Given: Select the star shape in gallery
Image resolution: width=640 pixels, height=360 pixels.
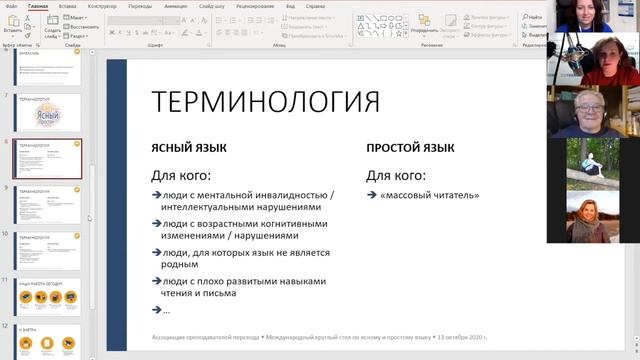Looking at the screenshot, I should [399, 34].
